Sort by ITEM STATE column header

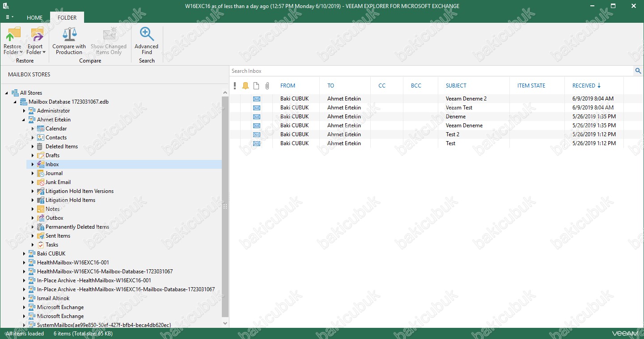pyautogui.click(x=531, y=86)
